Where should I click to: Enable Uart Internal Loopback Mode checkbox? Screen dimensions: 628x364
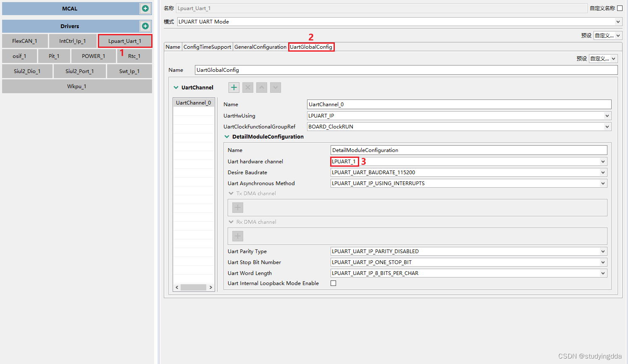334,283
